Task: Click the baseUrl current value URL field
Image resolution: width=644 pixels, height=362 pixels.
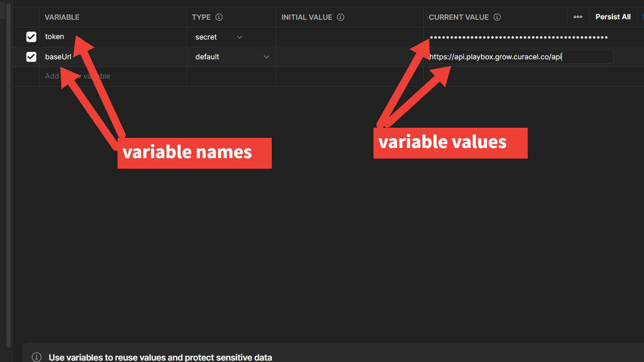Action: 521,57
